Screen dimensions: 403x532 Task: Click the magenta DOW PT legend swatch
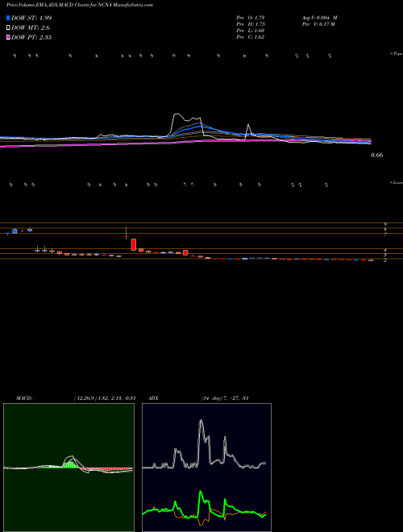click(x=9, y=37)
